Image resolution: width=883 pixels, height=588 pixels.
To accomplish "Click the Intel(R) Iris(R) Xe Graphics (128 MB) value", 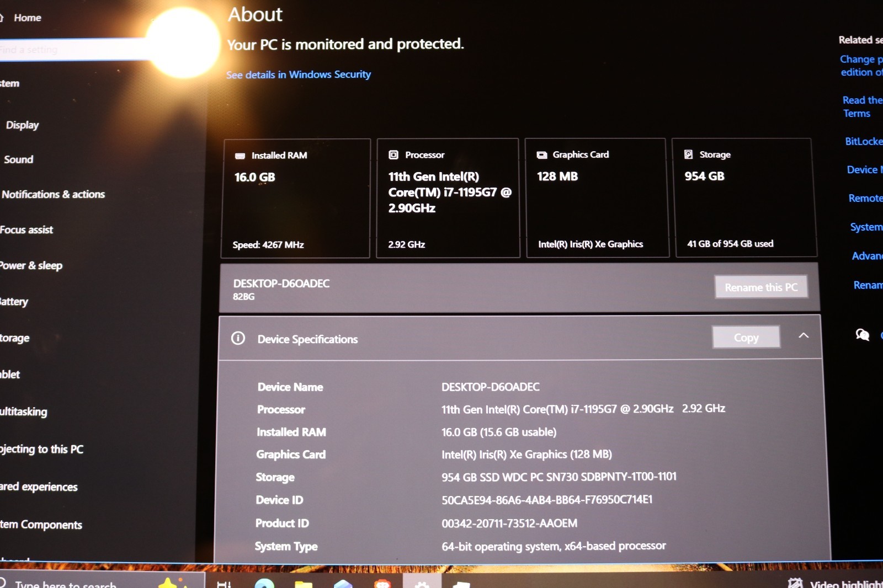I will 526,455.
